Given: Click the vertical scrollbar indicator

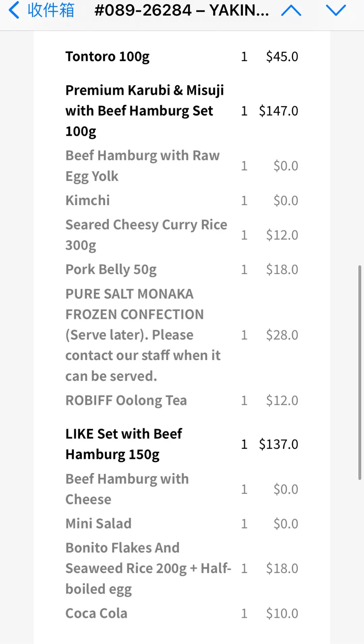Looking at the screenshot, I should (360, 372).
